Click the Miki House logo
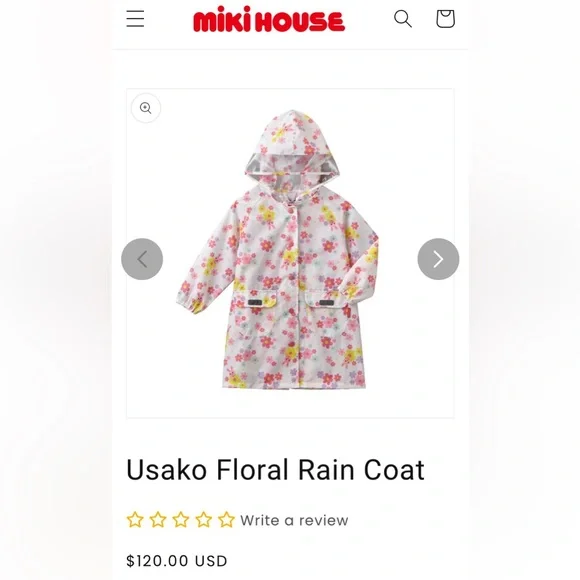This screenshot has width=580, height=580. point(269,19)
